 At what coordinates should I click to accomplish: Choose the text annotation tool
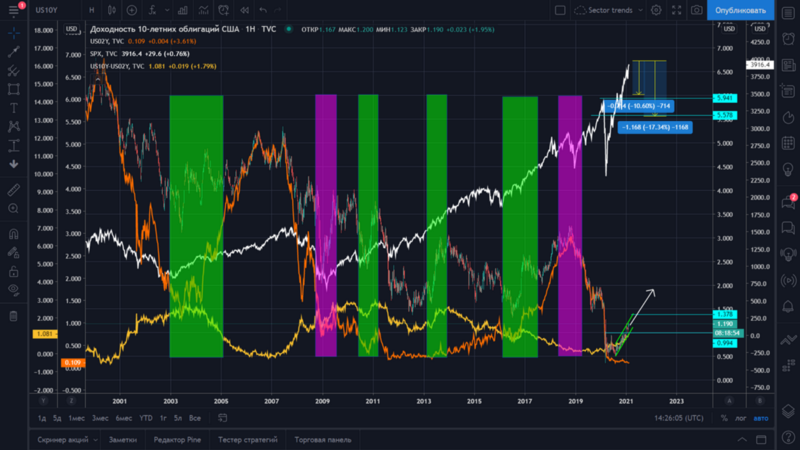(x=13, y=107)
